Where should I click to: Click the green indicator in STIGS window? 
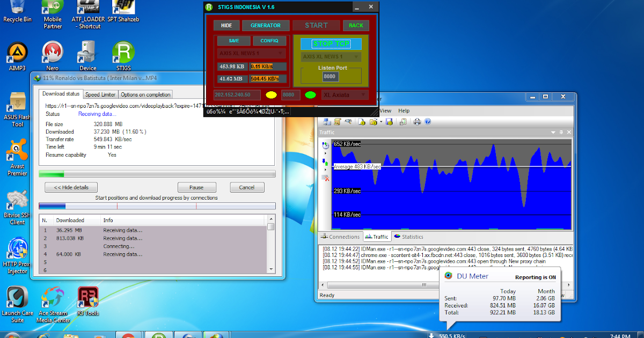point(310,95)
